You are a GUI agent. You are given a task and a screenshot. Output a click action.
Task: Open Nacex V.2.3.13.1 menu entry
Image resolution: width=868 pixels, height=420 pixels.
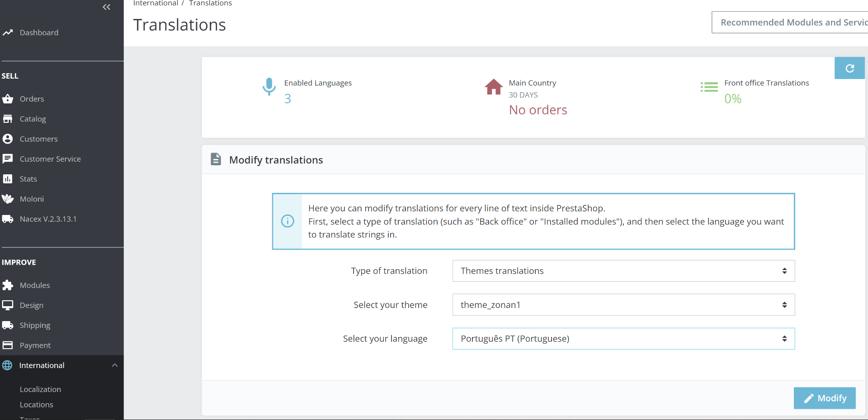tap(48, 219)
